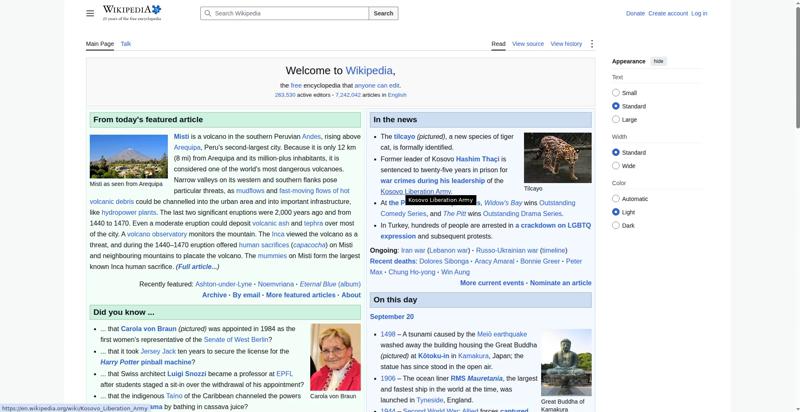Hide the Appearance panel

[658, 61]
